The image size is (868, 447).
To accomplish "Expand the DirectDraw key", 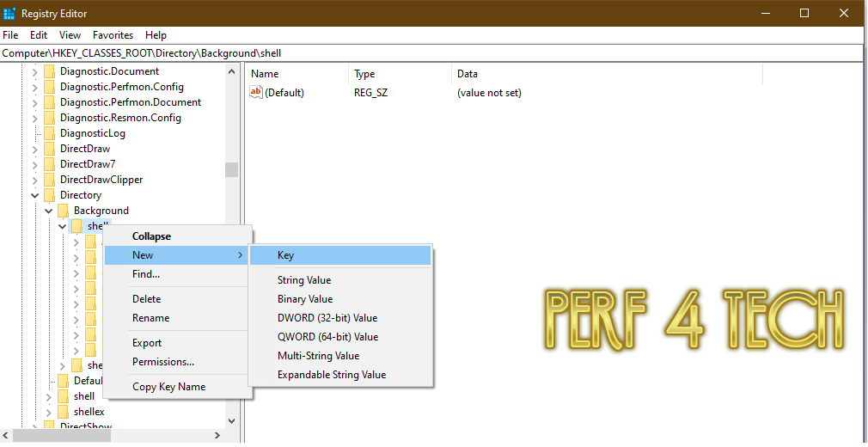I will (x=35, y=149).
